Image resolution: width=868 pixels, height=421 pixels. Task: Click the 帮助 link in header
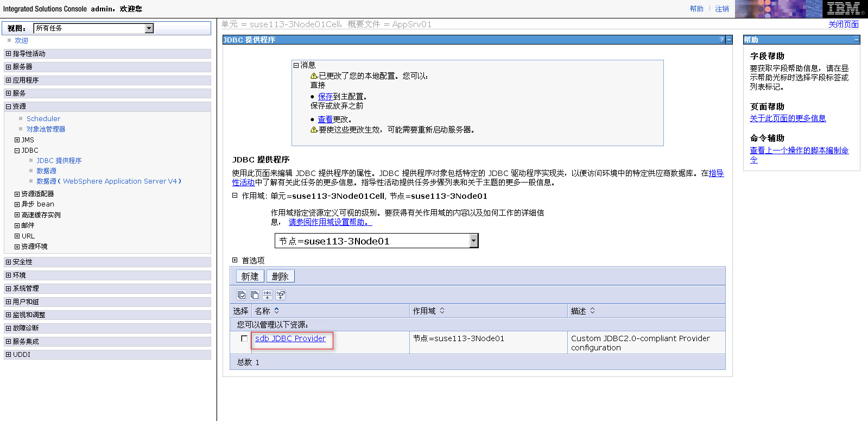tap(696, 9)
